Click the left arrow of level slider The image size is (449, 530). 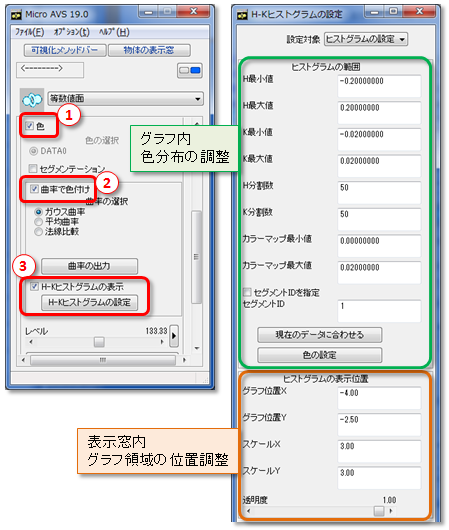click(31, 342)
